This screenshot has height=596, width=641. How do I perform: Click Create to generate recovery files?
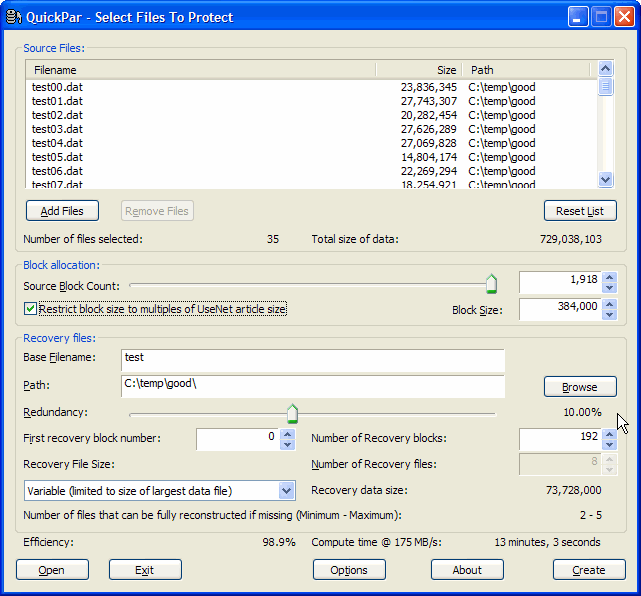[x=589, y=570]
